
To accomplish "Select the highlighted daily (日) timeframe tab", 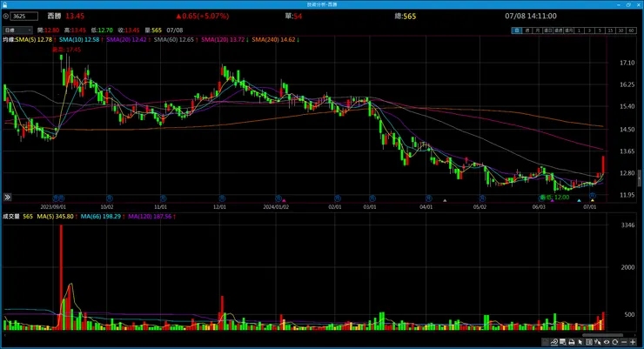I will [517, 30].
